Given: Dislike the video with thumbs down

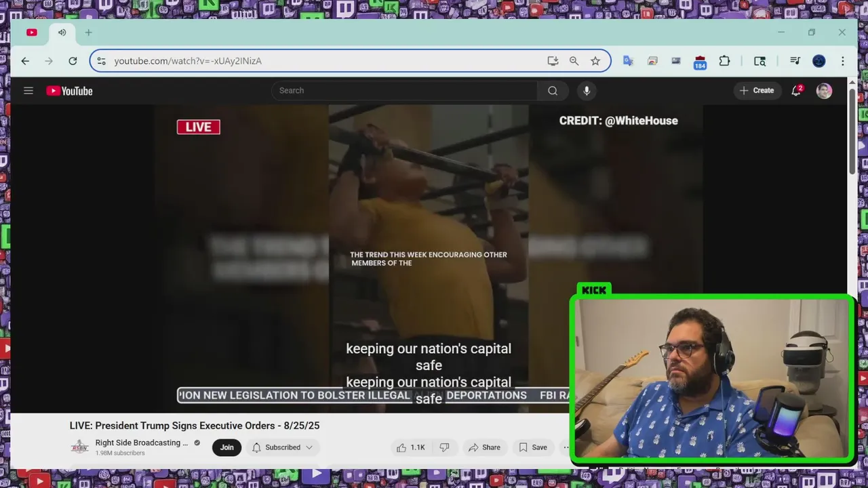Looking at the screenshot, I should 445,447.
